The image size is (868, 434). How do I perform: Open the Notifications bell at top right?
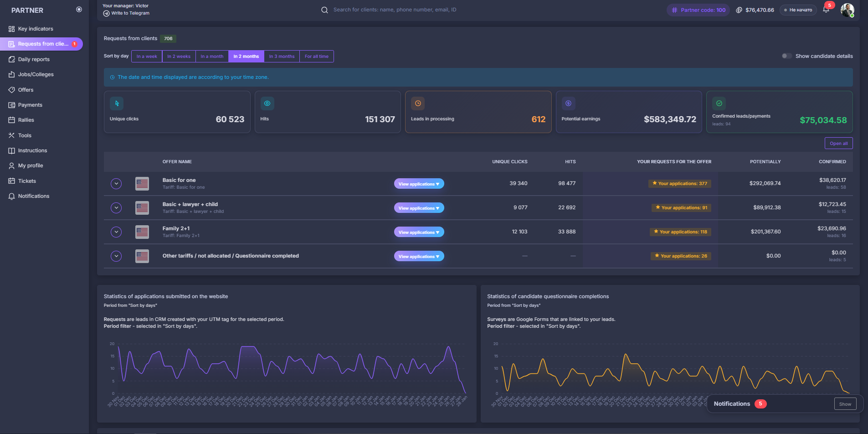826,9
